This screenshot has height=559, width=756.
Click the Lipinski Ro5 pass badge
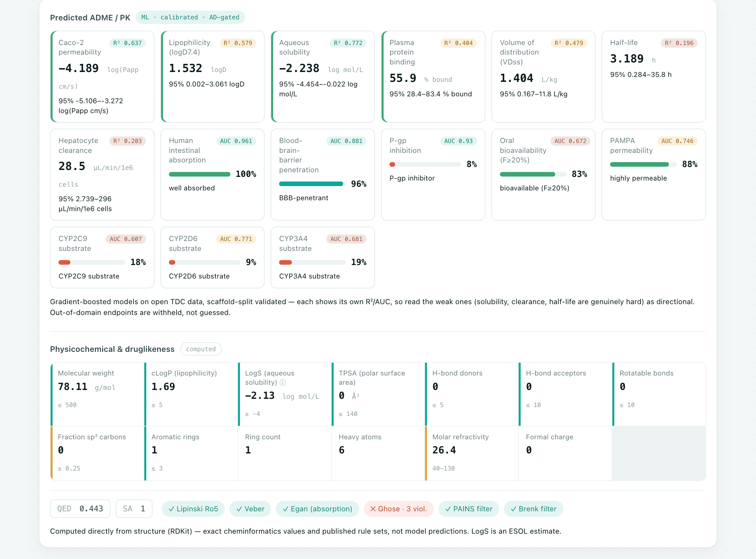[x=193, y=509]
